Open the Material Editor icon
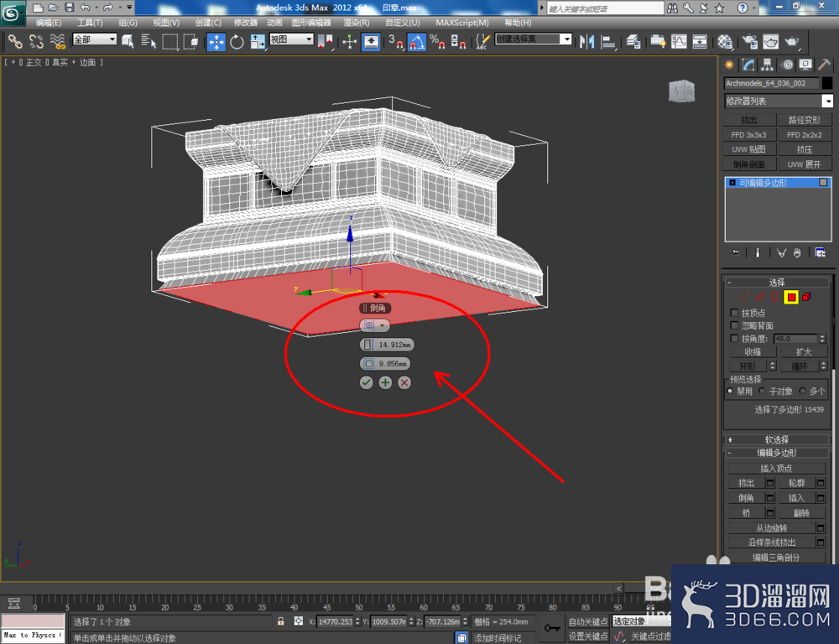This screenshot has height=644, width=839. (725, 42)
